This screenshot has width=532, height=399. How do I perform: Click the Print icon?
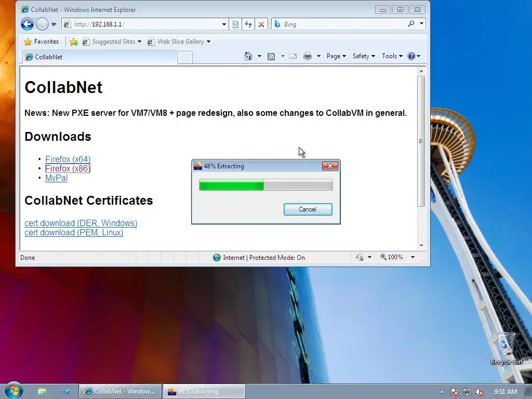coord(308,56)
